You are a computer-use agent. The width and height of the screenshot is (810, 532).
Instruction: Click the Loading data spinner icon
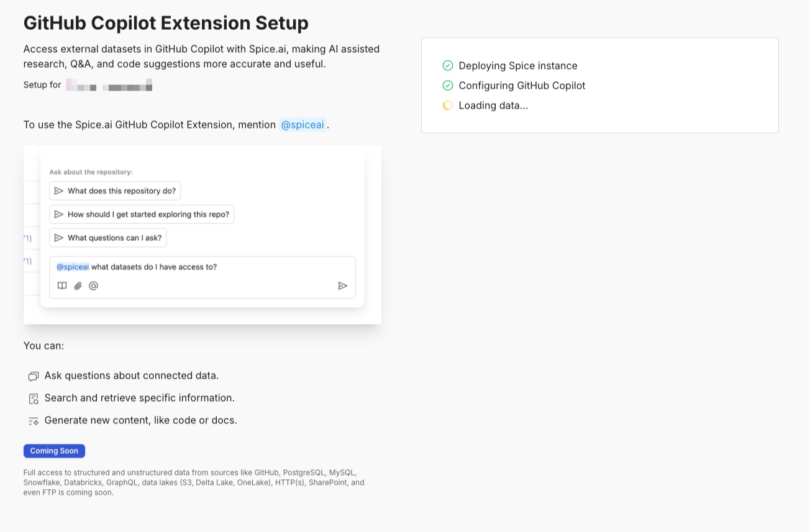click(x=447, y=106)
